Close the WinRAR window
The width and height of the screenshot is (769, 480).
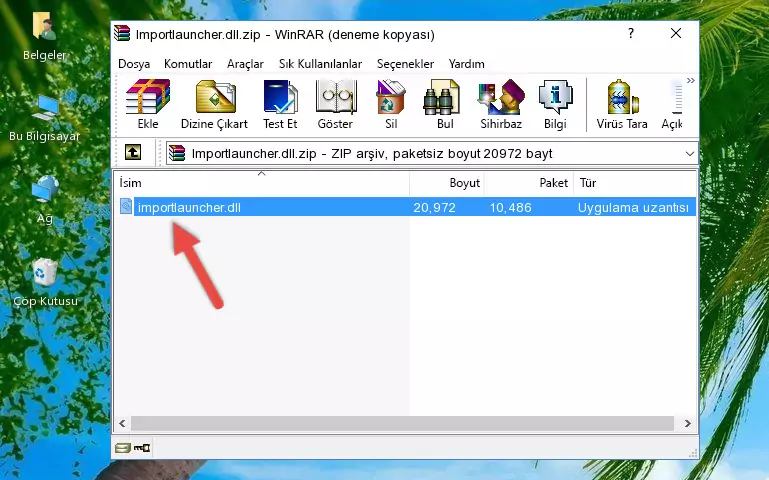pyautogui.click(x=676, y=33)
